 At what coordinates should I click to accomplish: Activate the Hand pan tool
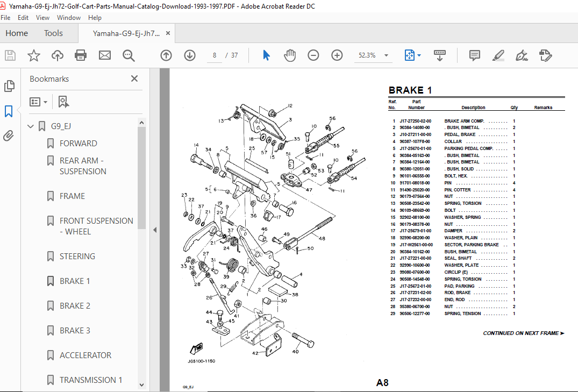[290, 55]
